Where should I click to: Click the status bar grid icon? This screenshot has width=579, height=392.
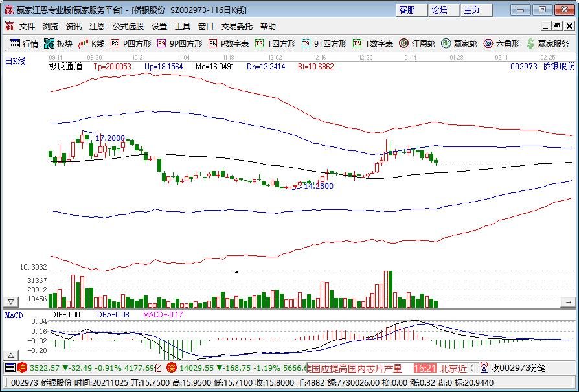tap(10, 367)
